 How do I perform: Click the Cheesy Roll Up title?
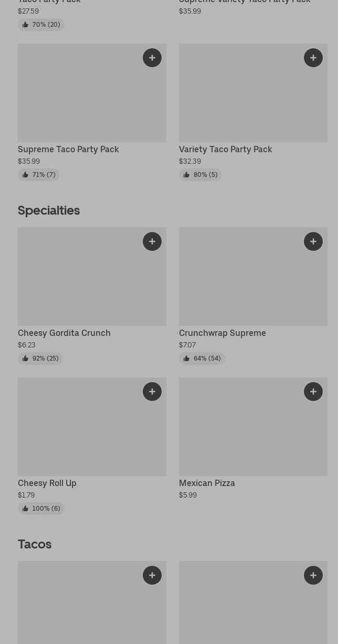[x=47, y=483]
